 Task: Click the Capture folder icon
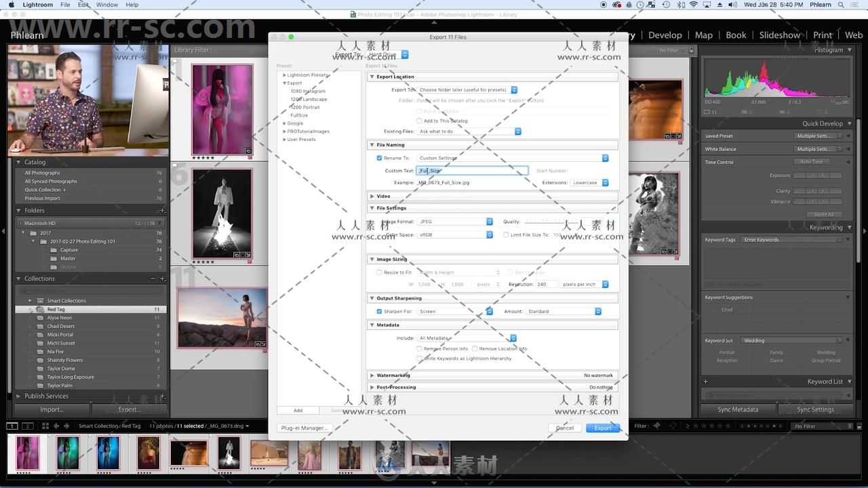point(54,250)
